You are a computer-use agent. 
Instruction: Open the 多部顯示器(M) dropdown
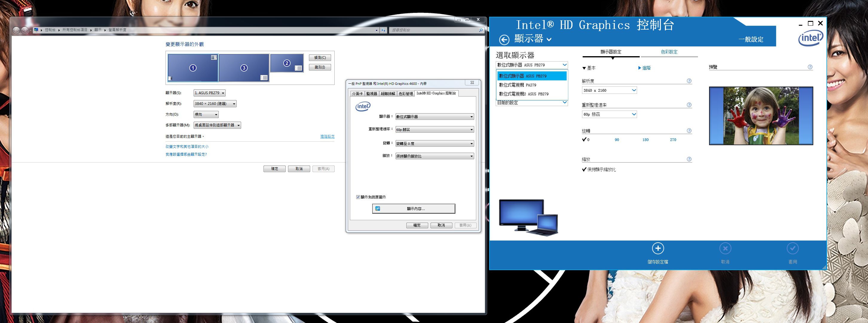(x=217, y=125)
